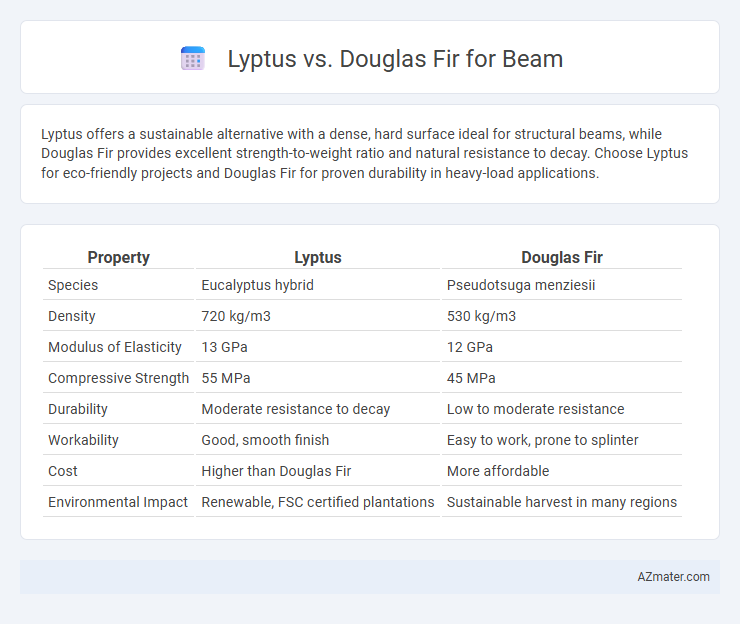The height and width of the screenshot is (624, 740).
Task: Open the AZmater.com footer link
Action: (673, 577)
